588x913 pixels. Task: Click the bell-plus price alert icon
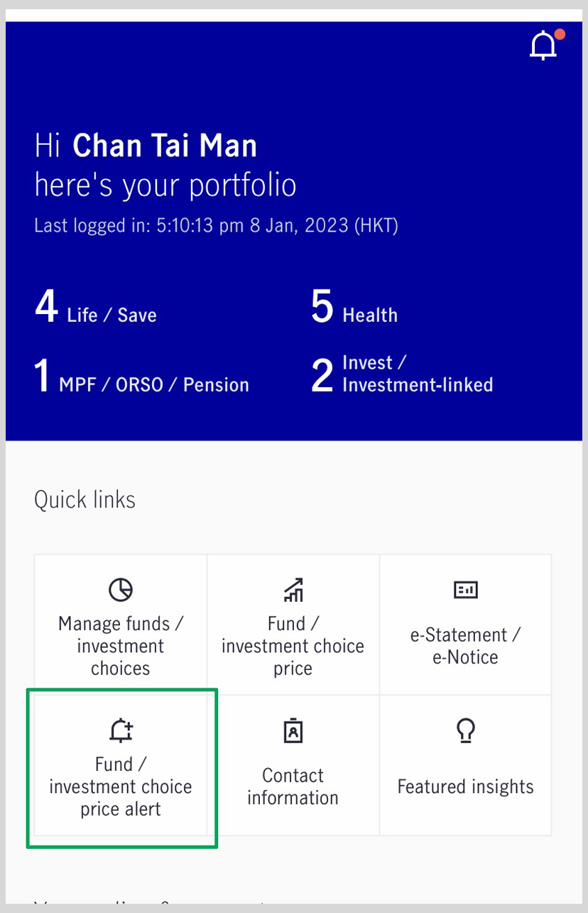click(121, 730)
